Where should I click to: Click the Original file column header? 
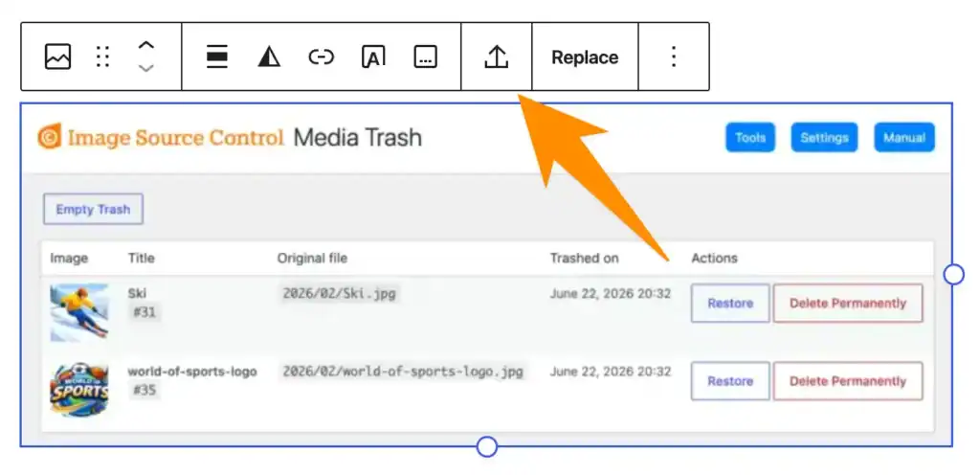click(x=313, y=259)
